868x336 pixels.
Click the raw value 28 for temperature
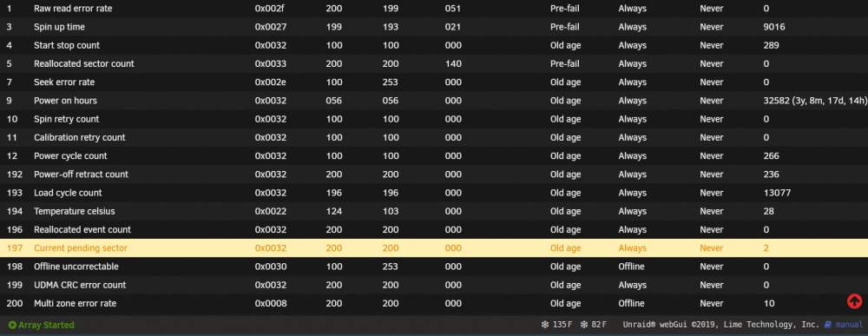point(768,211)
